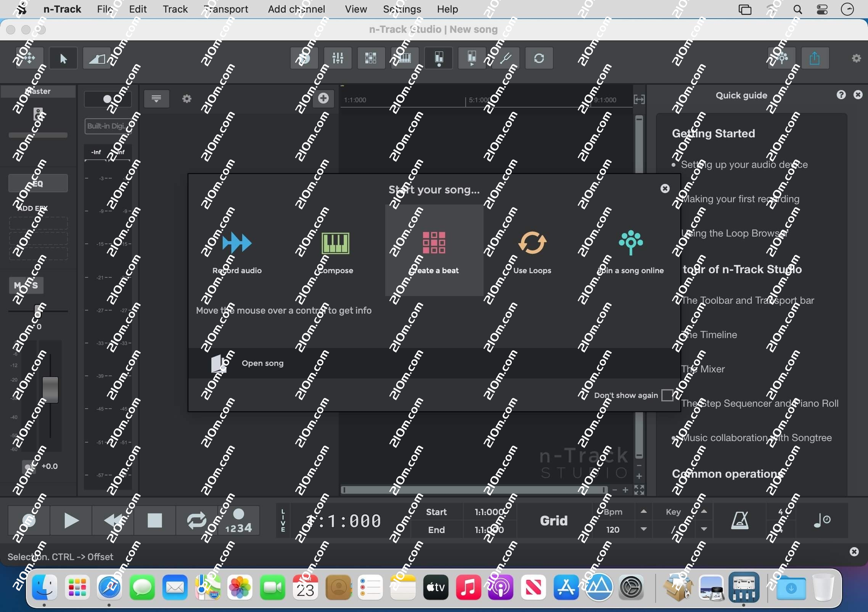Screen dimensions: 868x612
Task: Toggle the metronome icon
Action: click(739, 520)
